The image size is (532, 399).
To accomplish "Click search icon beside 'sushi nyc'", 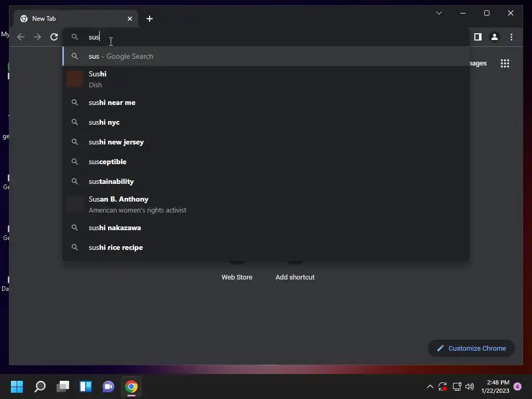I will [75, 122].
